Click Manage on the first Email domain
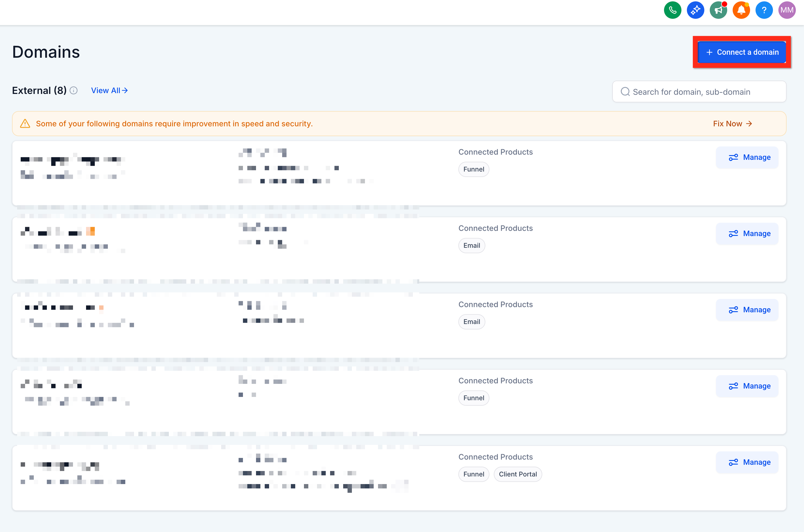Screen dimensions: 804x532 tap(747, 233)
